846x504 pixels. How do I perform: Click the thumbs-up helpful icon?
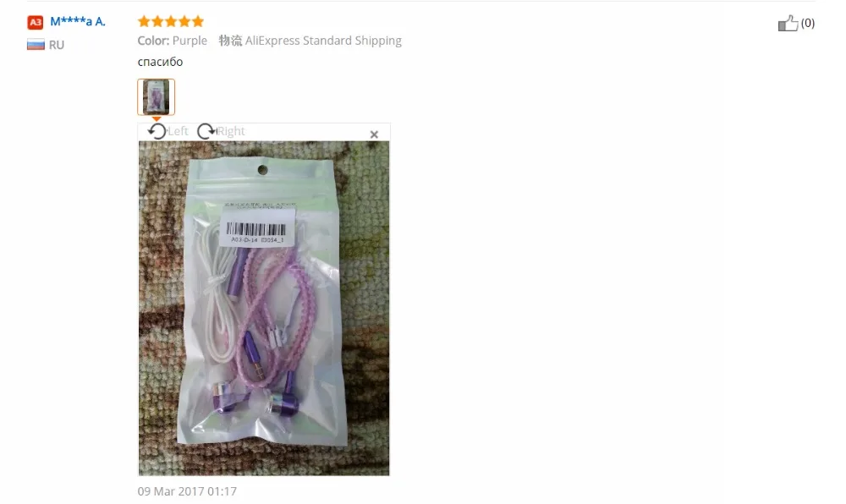click(x=788, y=23)
